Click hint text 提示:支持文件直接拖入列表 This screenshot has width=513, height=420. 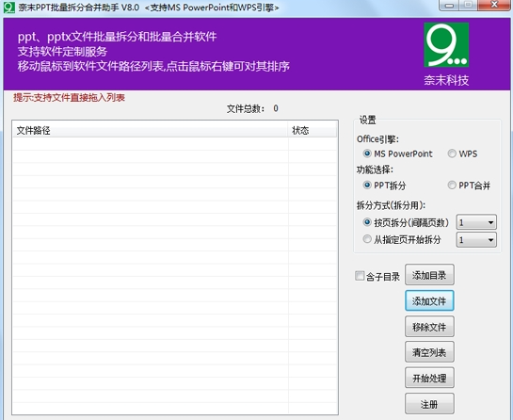(x=69, y=98)
